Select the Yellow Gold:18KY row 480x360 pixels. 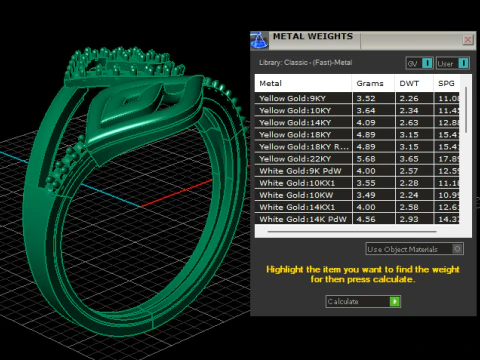pyautogui.click(x=357, y=134)
